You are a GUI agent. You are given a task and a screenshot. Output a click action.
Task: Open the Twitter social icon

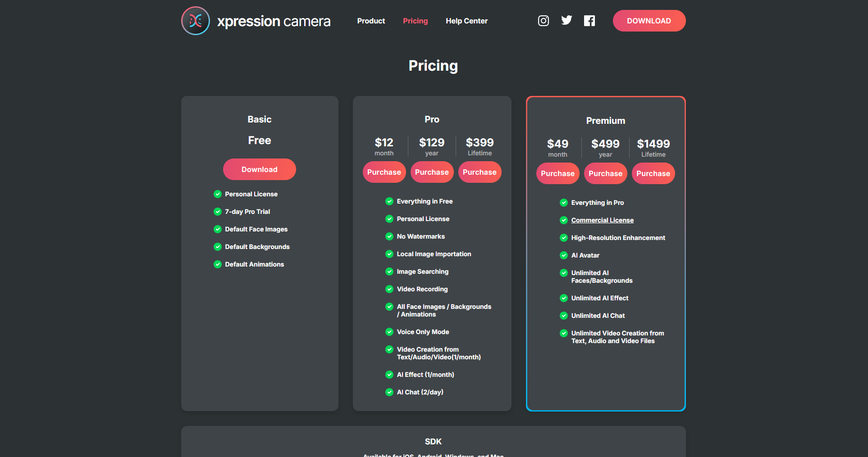click(566, 20)
